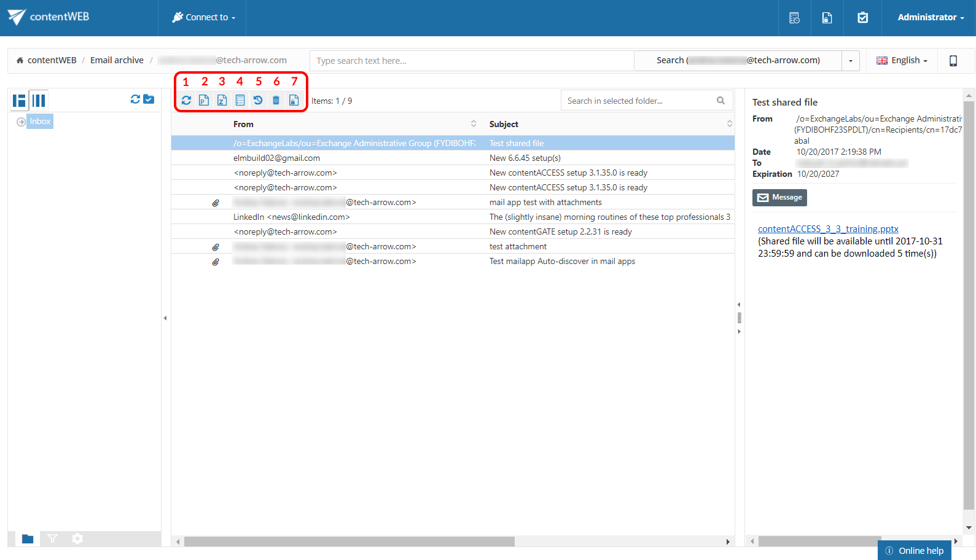The height and width of the screenshot is (560, 976).
Task: Select the 'Test shared file' email row
Action: [x=453, y=143]
